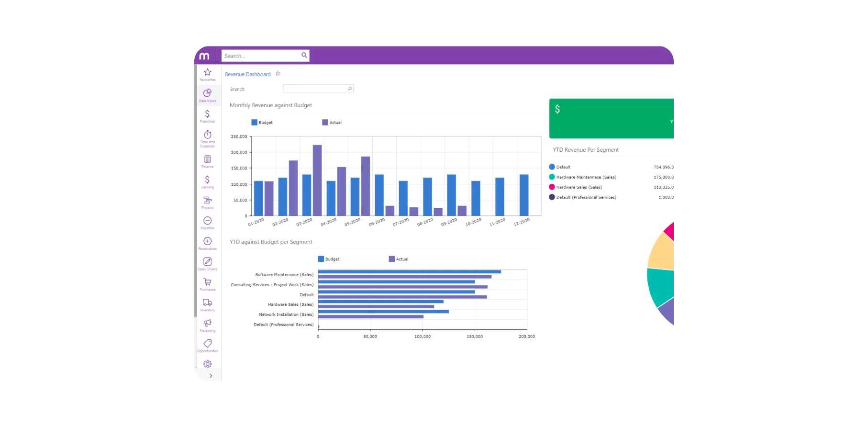Click the YTD Revenue Per Segment heading
868x427 pixels.
pyautogui.click(x=586, y=150)
